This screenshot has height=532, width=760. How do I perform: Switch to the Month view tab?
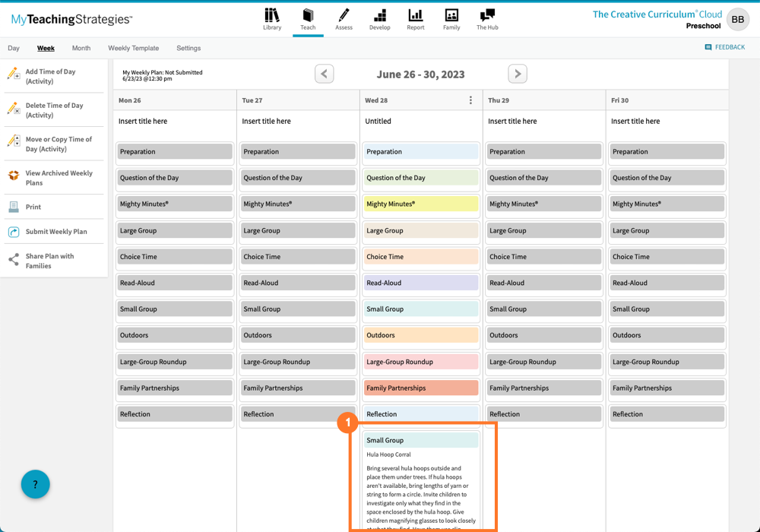[81, 47]
